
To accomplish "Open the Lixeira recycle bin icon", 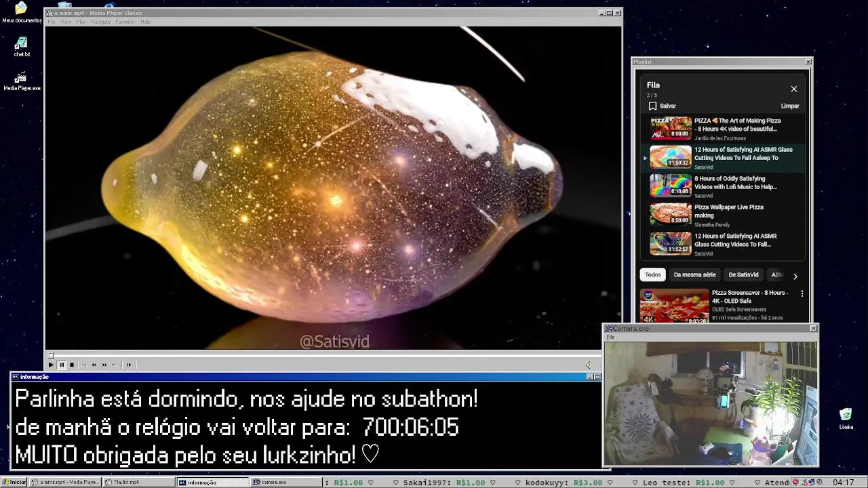I will pyautogui.click(x=846, y=419).
